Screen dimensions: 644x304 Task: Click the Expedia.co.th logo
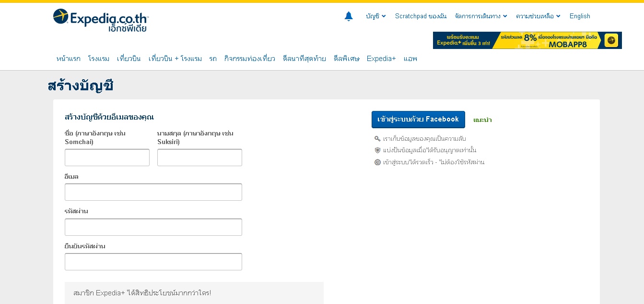(x=101, y=20)
